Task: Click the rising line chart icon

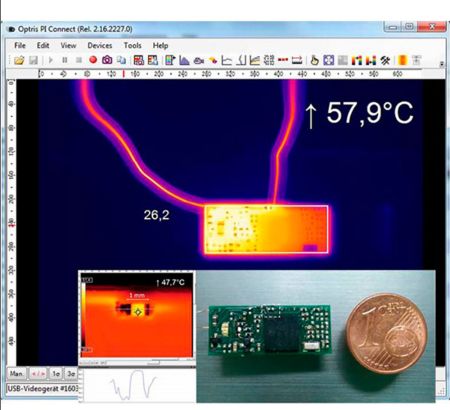Action: [255, 60]
